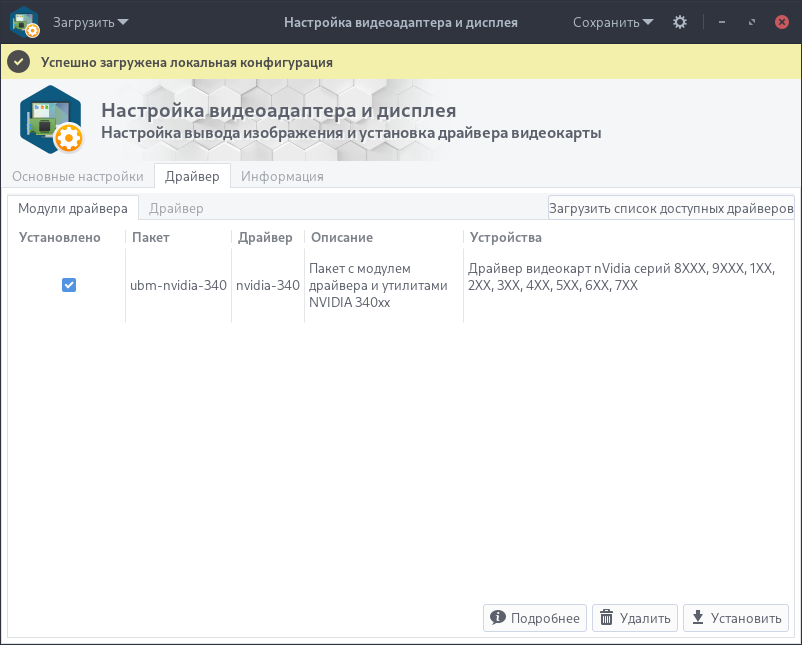The height and width of the screenshot is (645, 802).
Task: Select the nvidia-340 driver row
Action: click(x=268, y=285)
